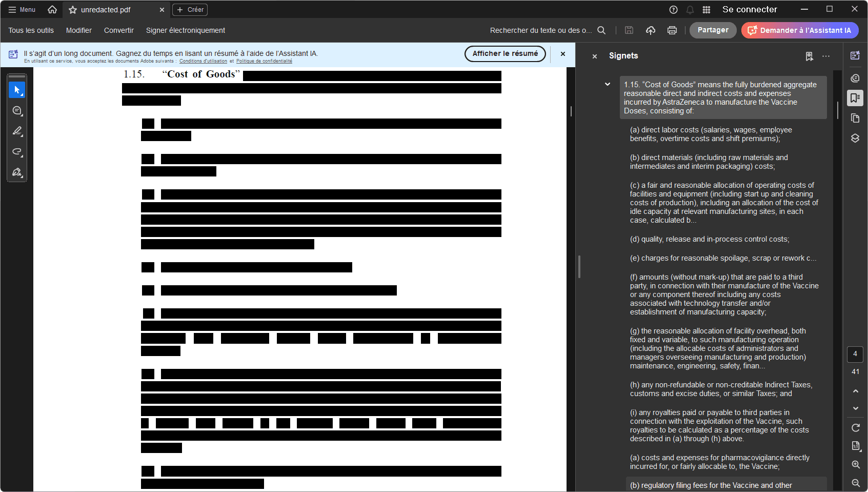Toggle the bookmarks panel icon in right rail
The width and height of the screenshot is (868, 492).
coord(855,98)
